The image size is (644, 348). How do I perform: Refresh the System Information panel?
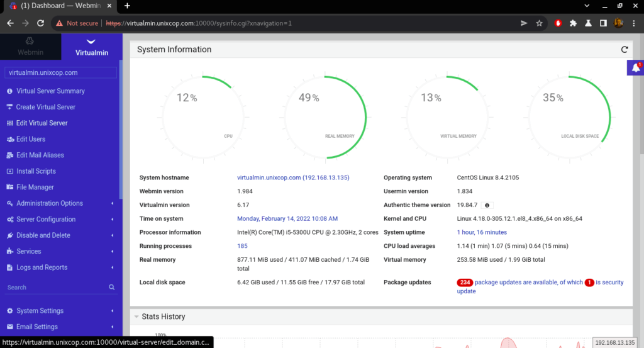point(625,49)
